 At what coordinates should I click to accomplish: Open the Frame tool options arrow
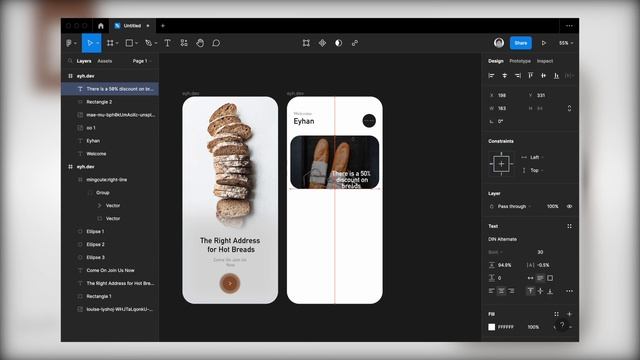[117, 43]
